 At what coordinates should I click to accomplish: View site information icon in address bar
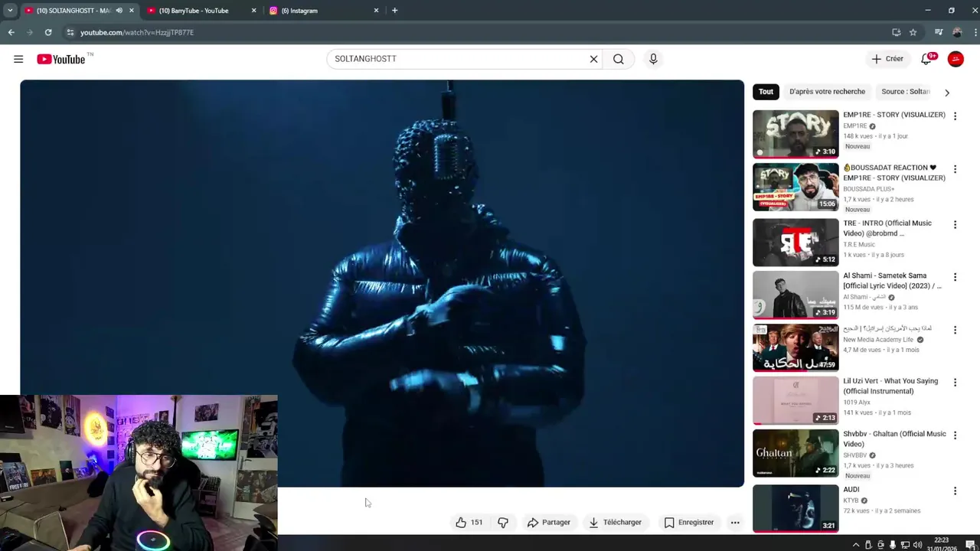point(70,32)
